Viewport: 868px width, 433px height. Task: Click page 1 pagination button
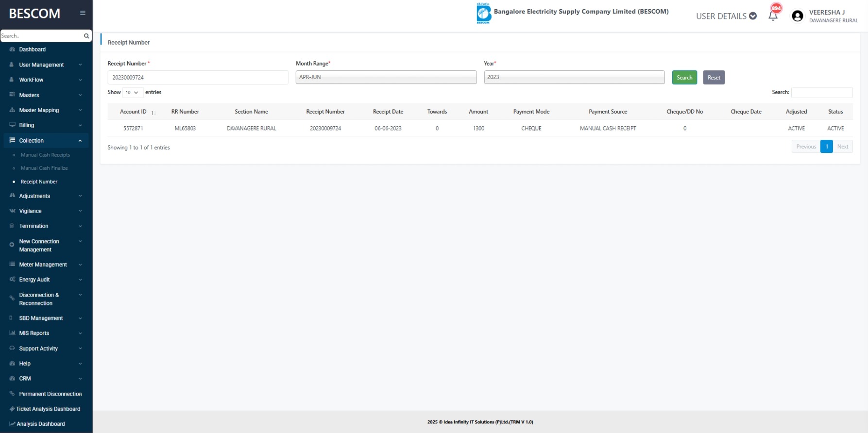[x=827, y=147]
